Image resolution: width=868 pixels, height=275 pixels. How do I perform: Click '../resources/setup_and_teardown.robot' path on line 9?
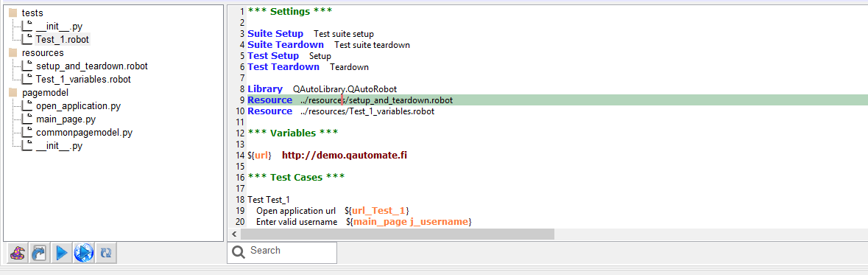coord(376,100)
